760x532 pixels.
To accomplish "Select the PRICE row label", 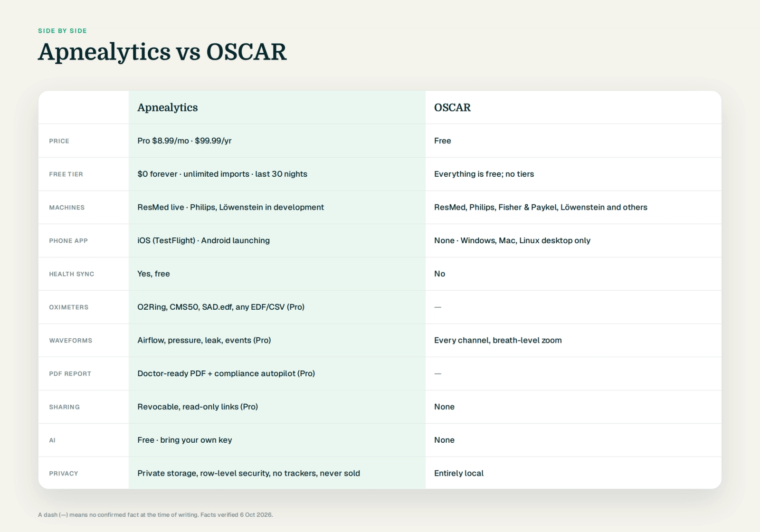I will pyautogui.click(x=59, y=141).
